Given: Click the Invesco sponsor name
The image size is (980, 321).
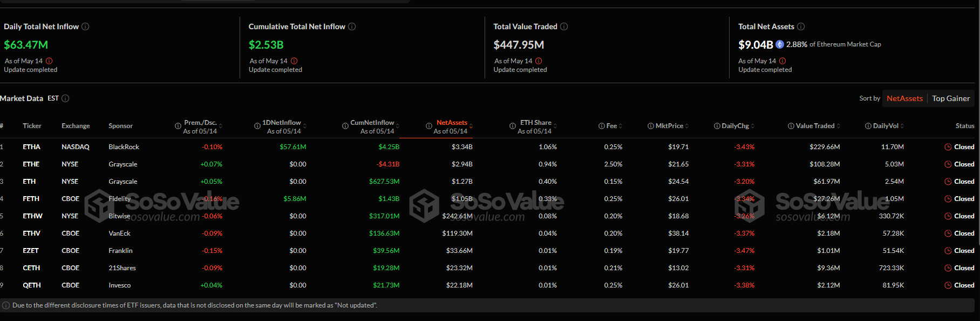Looking at the screenshot, I should [x=119, y=285].
